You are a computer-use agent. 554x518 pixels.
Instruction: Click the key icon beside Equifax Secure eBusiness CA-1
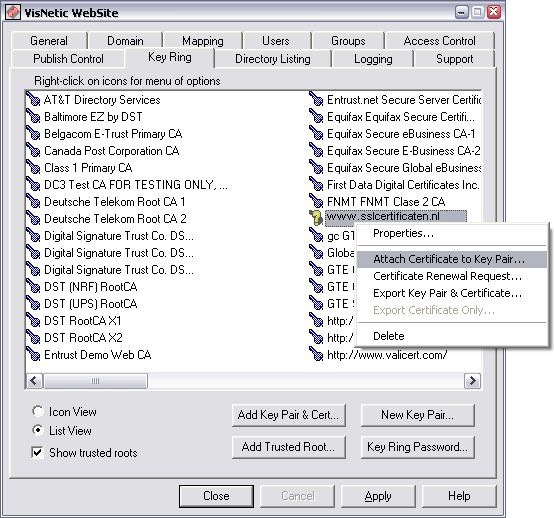(316, 134)
